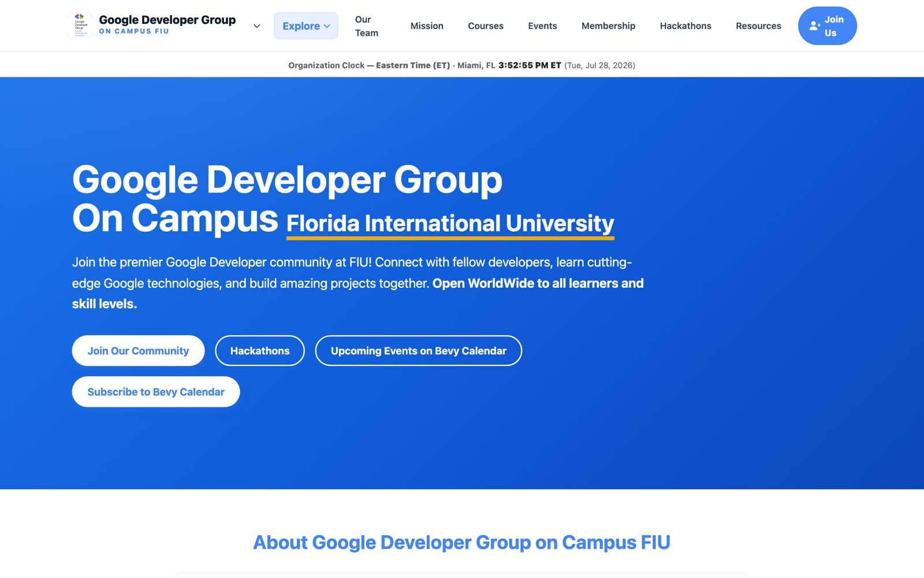The image size is (924, 578).
Task: Click the Google Developer Group header title
Action: pos(167,20)
